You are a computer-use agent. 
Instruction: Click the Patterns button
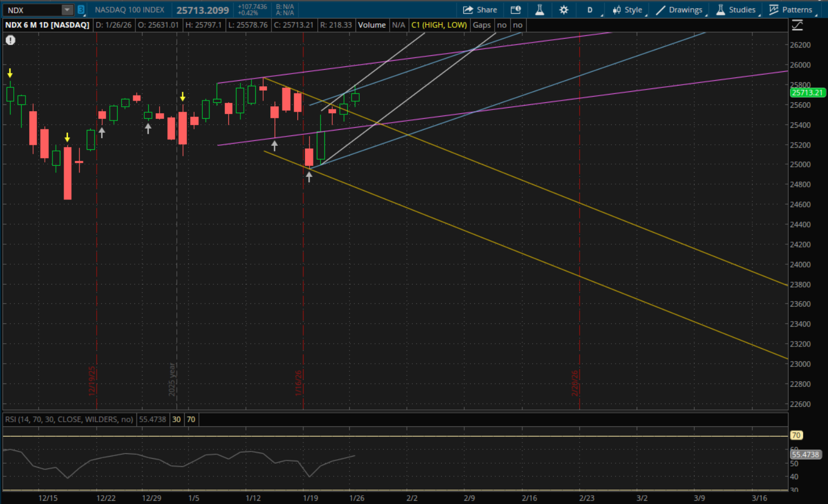[791, 10]
